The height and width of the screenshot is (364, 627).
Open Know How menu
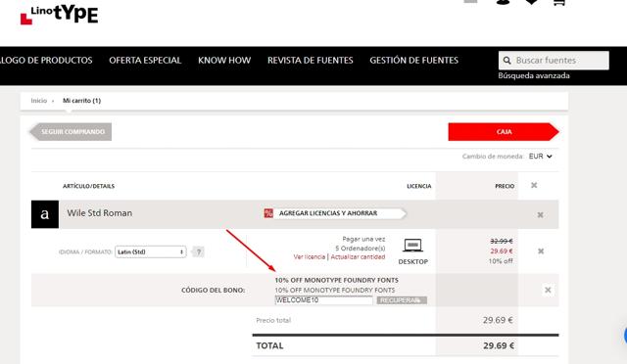[x=224, y=61]
